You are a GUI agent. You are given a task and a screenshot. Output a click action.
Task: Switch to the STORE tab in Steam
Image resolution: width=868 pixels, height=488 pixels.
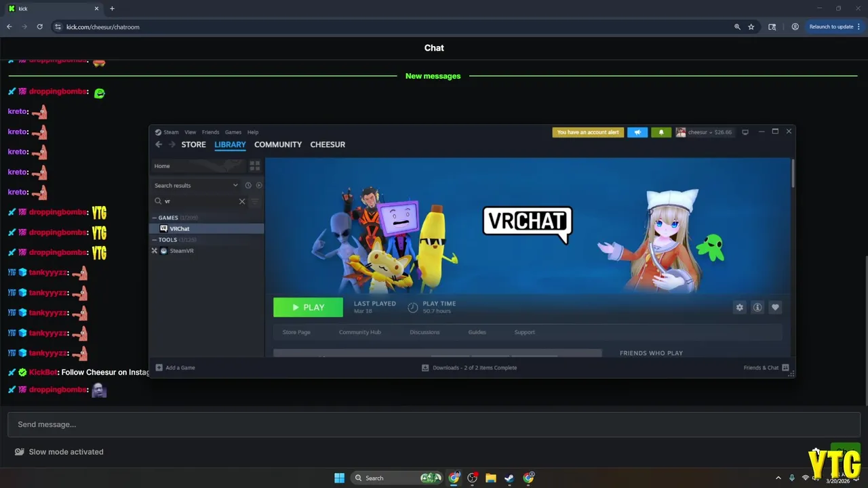click(193, 144)
